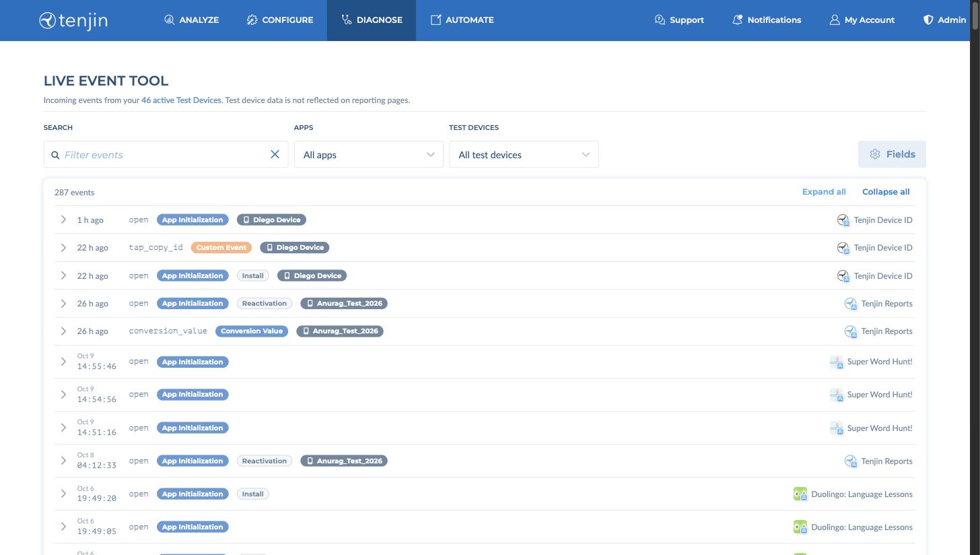Click Expand all link
This screenshot has width=980, height=555.
824,192
